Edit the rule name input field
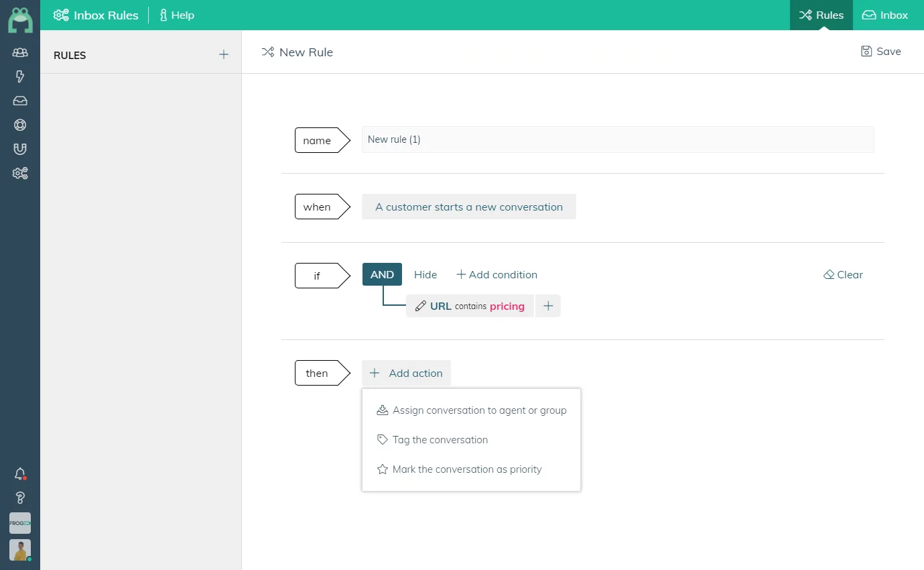924x570 pixels. click(x=618, y=139)
